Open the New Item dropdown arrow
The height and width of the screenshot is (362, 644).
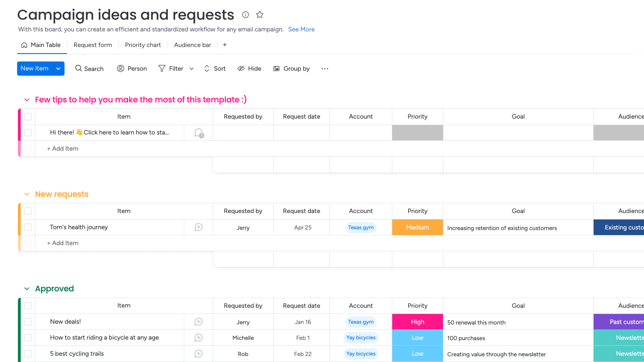58,68
